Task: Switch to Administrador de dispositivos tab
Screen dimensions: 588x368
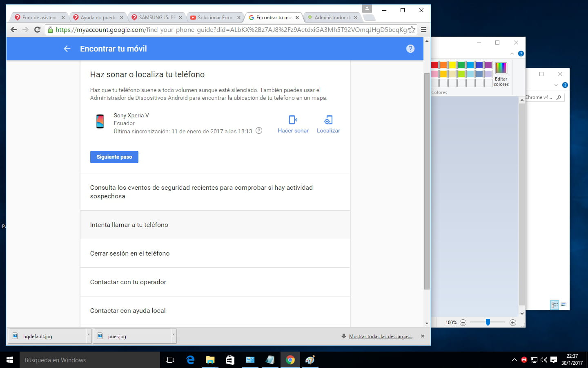Action: click(x=332, y=18)
